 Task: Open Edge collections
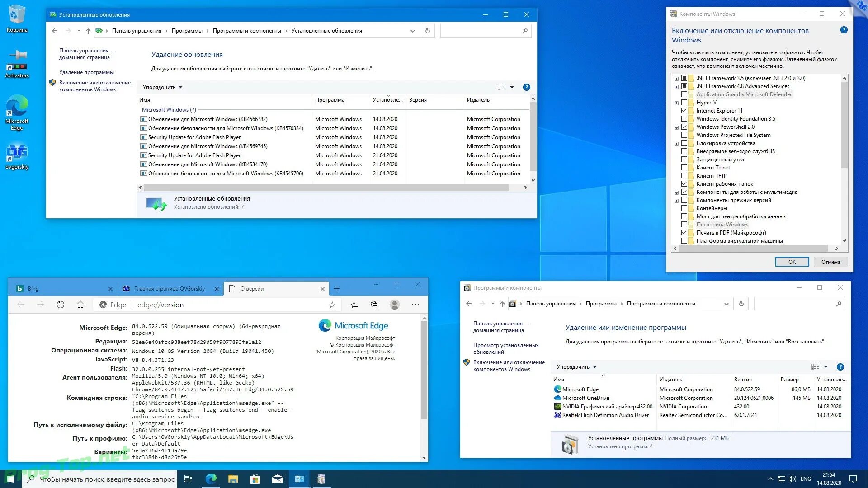point(374,305)
